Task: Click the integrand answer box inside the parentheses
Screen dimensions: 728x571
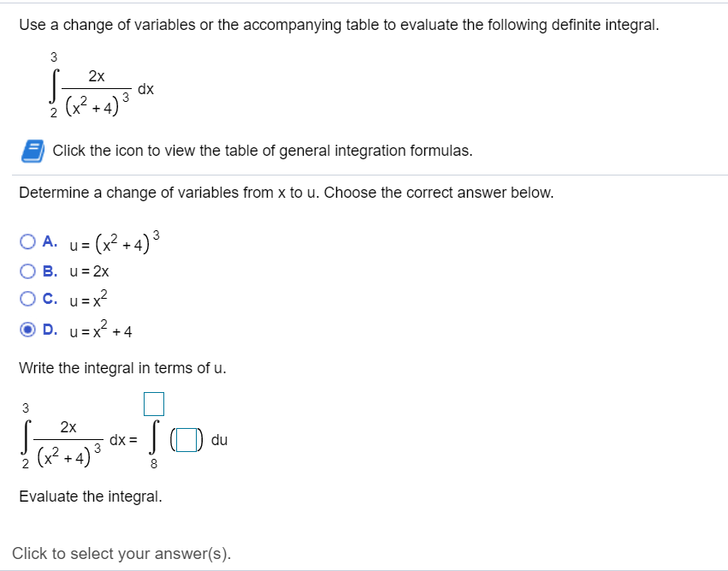Action: click(x=186, y=439)
